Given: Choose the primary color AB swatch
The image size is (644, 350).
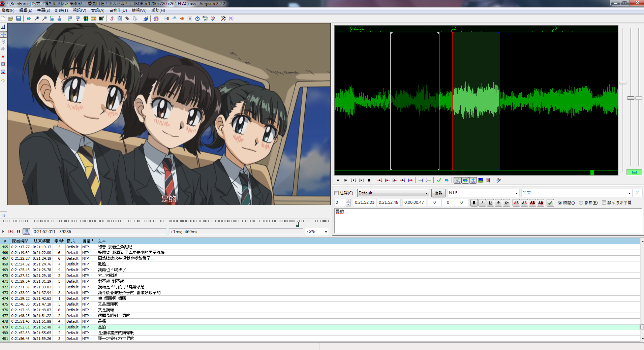Looking at the screenshot, I should (x=516, y=203).
